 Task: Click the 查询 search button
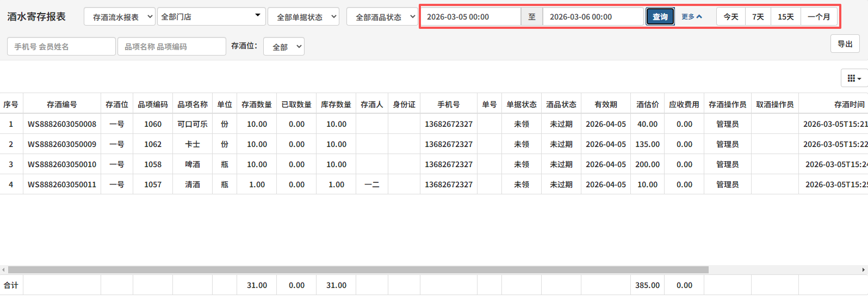click(x=660, y=17)
